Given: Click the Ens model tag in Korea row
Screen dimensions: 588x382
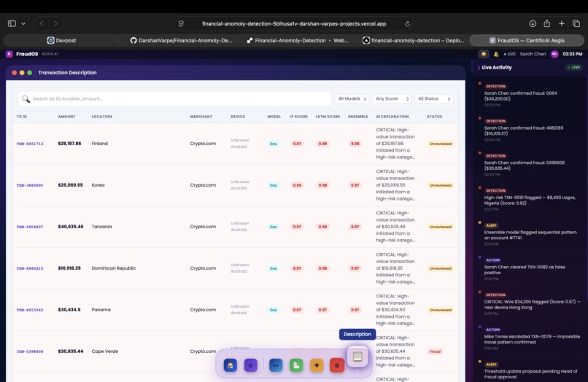Looking at the screenshot, I should click(274, 185).
